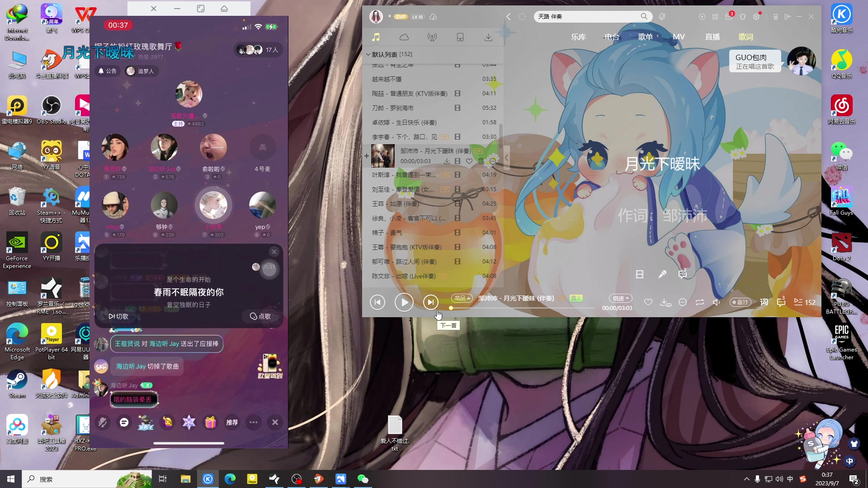This screenshot has height=488, width=868.
Task: Click 推荐 button in voice room toolbar
Action: pos(232,422)
